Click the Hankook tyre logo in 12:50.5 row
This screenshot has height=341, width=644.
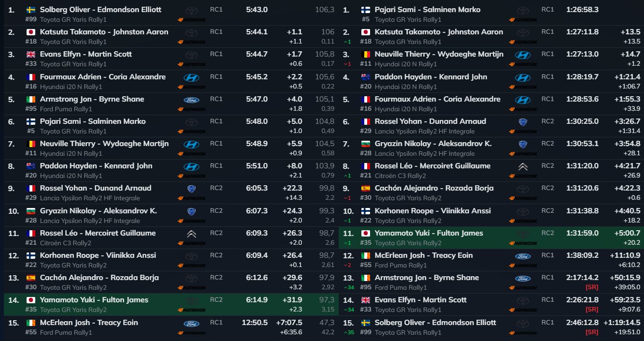coord(191,332)
